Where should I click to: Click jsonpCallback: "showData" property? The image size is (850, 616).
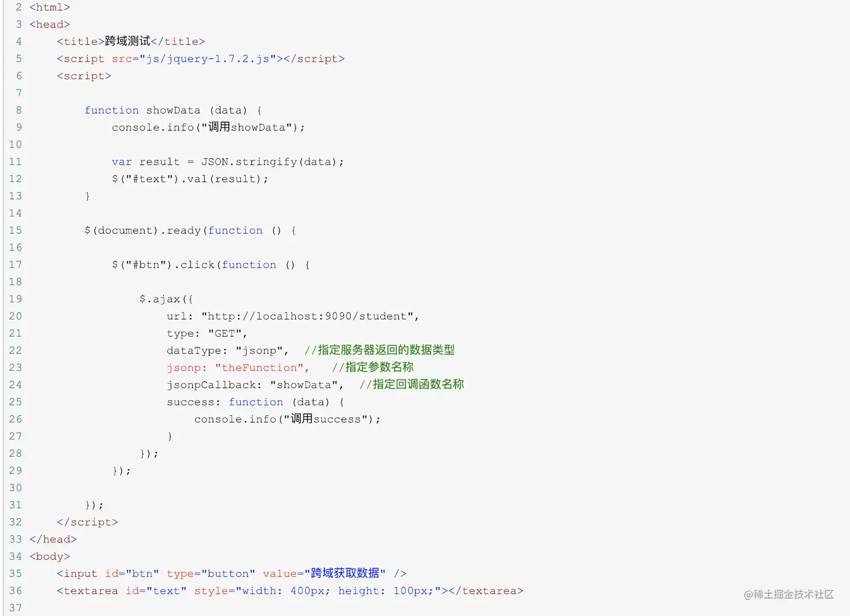click(x=255, y=385)
